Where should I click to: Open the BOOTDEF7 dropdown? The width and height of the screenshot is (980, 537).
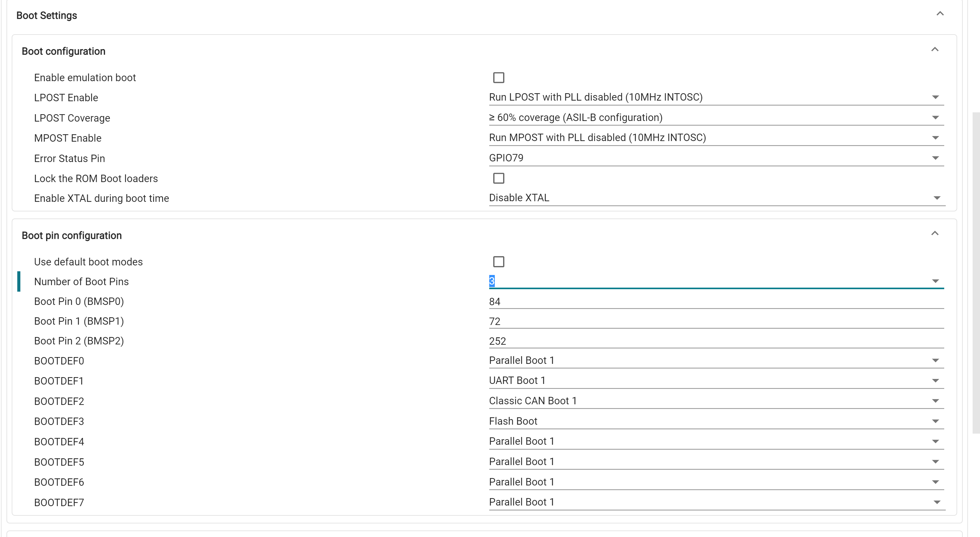936,502
